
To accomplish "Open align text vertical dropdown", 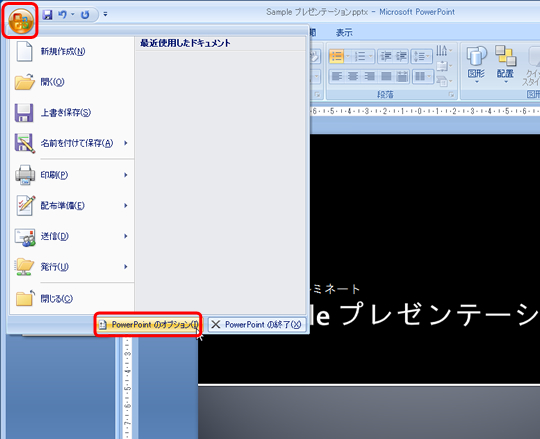I will [x=444, y=66].
